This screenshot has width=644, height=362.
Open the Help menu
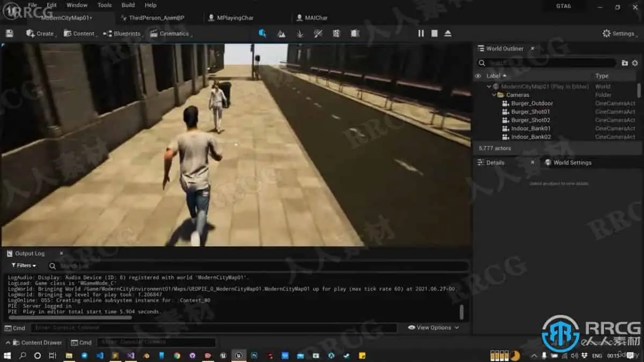coord(151,5)
